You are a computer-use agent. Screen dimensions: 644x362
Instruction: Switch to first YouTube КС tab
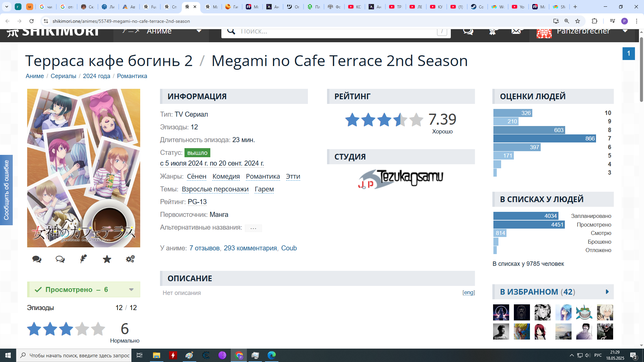[x=355, y=7]
